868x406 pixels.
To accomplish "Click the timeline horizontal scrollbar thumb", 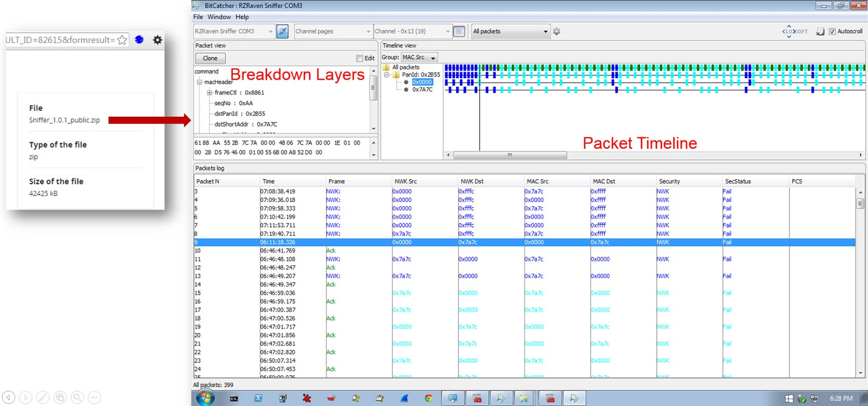I will click(x=510, y=155).
